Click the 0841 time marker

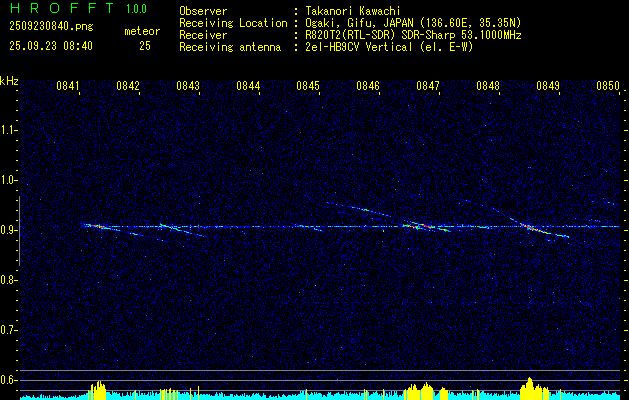coord(68,86)
